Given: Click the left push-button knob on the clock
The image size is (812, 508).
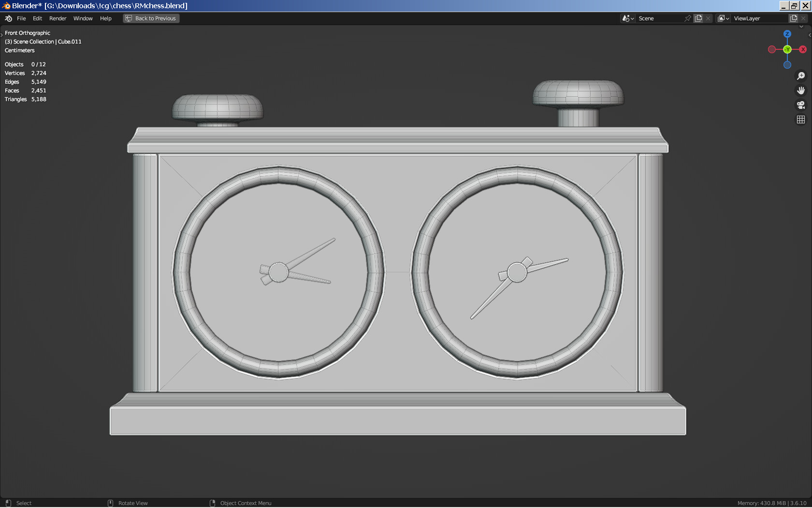Looking at the screenshot, I should 217,107.
